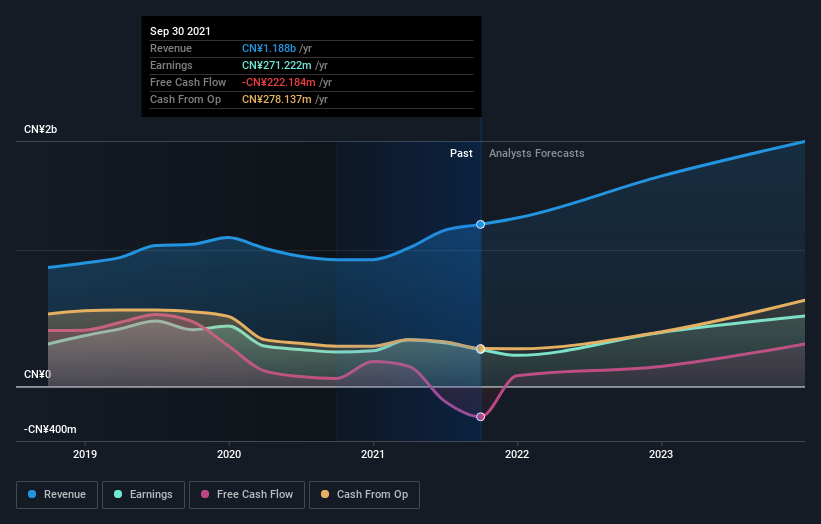
Task: Click the Free Cash Flow marker below zero
Action: click(480, 417)
